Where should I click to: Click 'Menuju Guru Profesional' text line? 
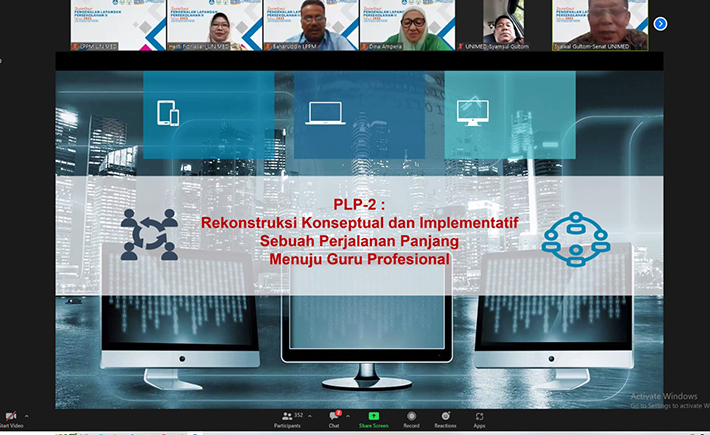[359, 259]
